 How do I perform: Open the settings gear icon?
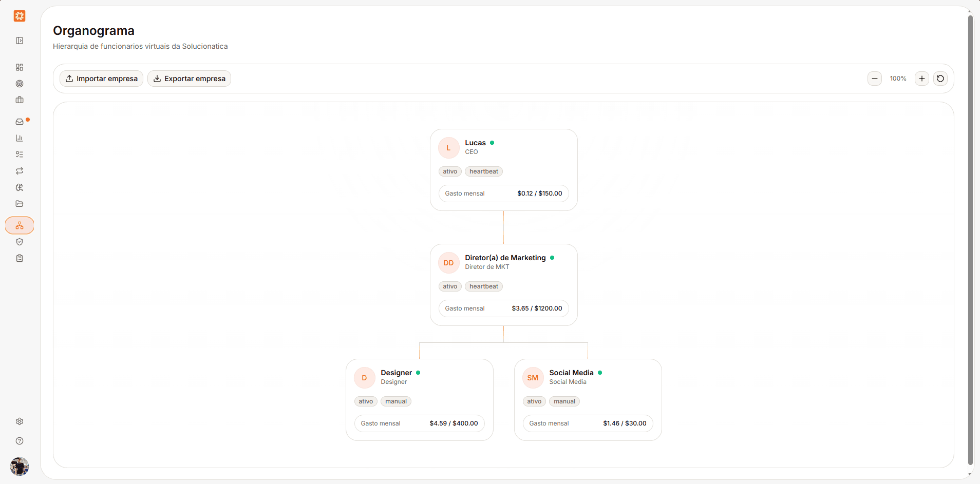(20, 421)
